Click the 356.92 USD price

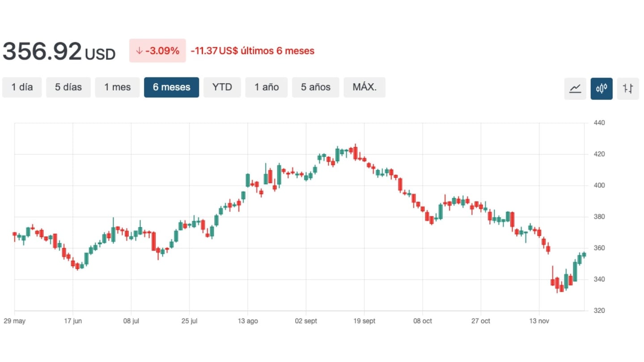click(59, 51)
